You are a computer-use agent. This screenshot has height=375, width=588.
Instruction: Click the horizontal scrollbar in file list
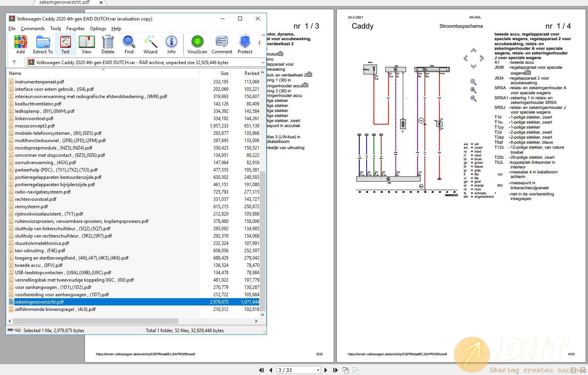[95, 321]
